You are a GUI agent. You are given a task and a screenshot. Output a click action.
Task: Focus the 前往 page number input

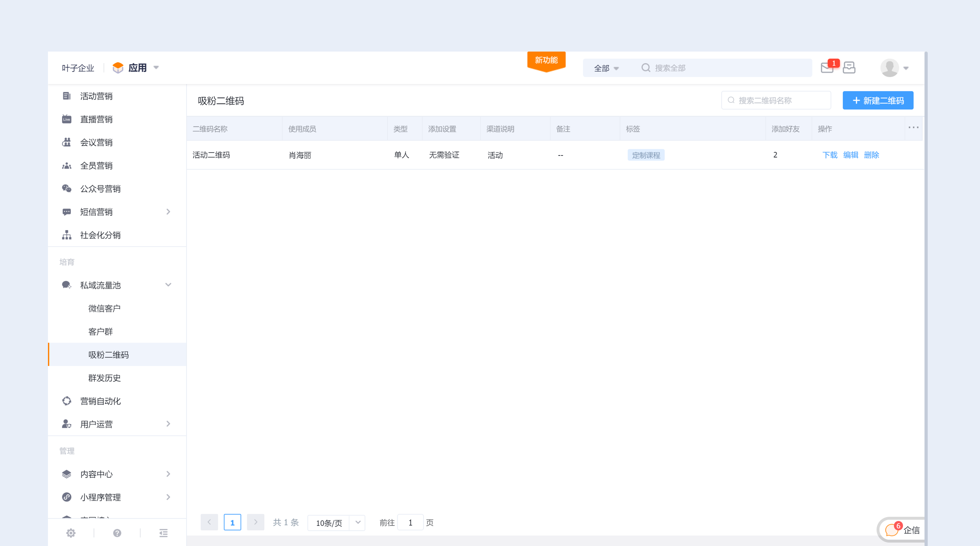(410, 523)
